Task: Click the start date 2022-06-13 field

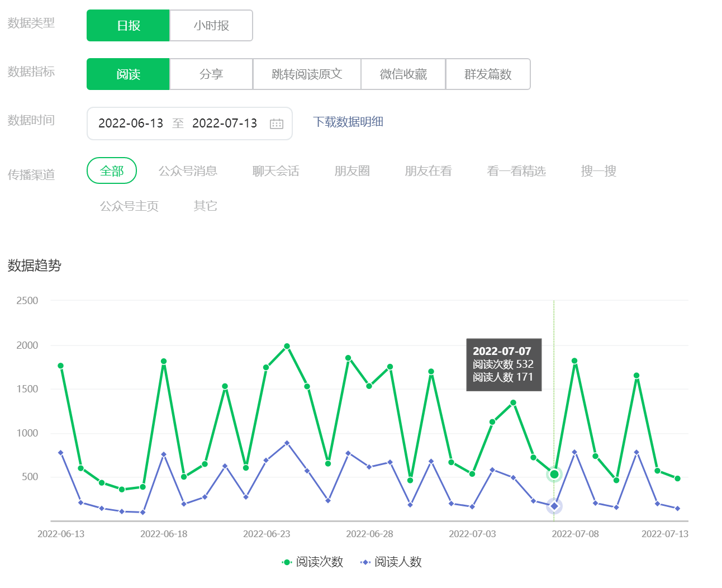Action: (131, 124)
